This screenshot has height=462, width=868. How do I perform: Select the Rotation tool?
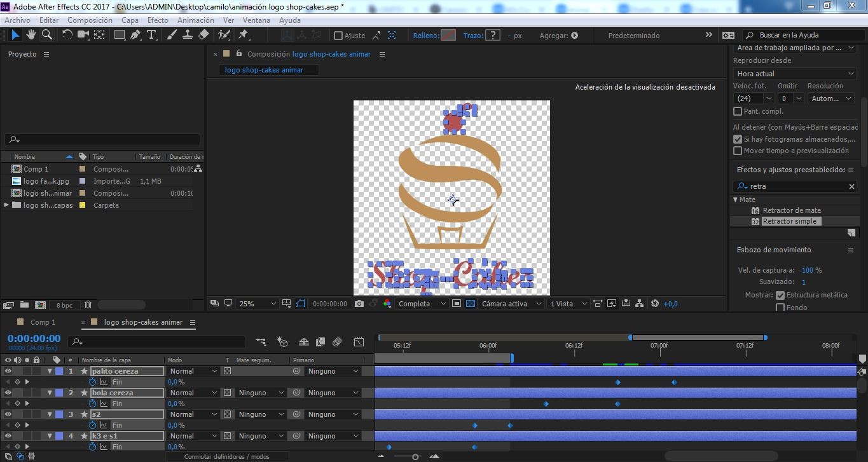click(67, 35)
